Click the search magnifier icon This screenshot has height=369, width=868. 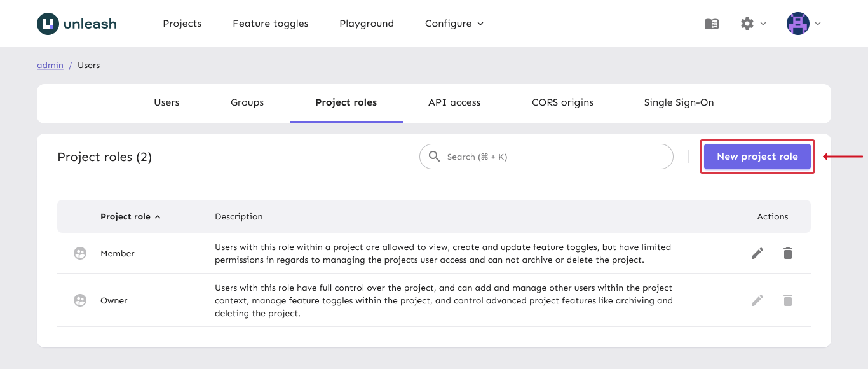point(434,156)
